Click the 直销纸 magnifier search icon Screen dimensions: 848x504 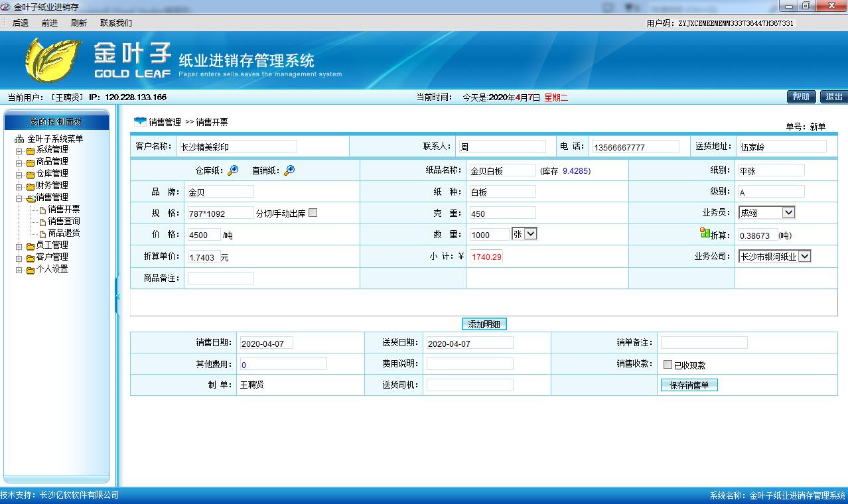[x=289, y=170]
